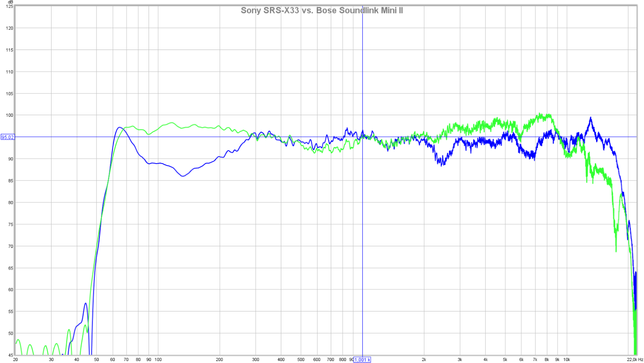Click the 105 dB vertical axis label
Viewport: 644px width, 363px height.
point(10,93)
